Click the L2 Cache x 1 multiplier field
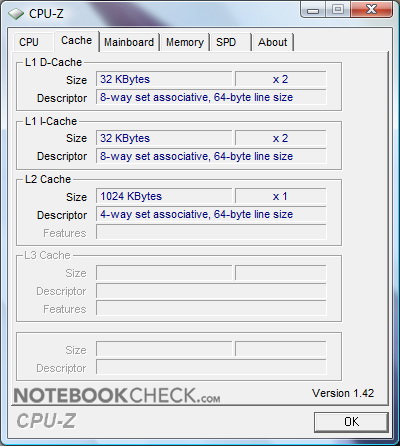Viewport: 400px width, 446px height. [280, 196]
